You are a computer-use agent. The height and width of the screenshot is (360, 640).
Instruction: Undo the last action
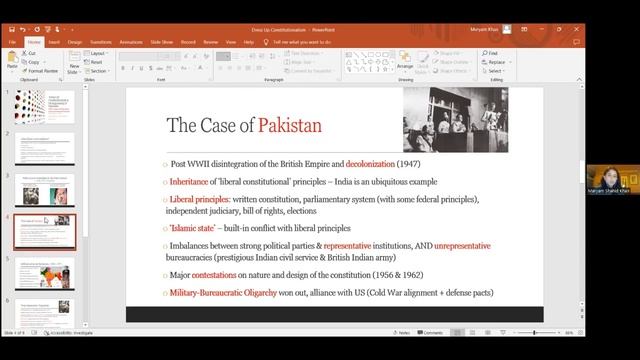click(x=22, y=29)
